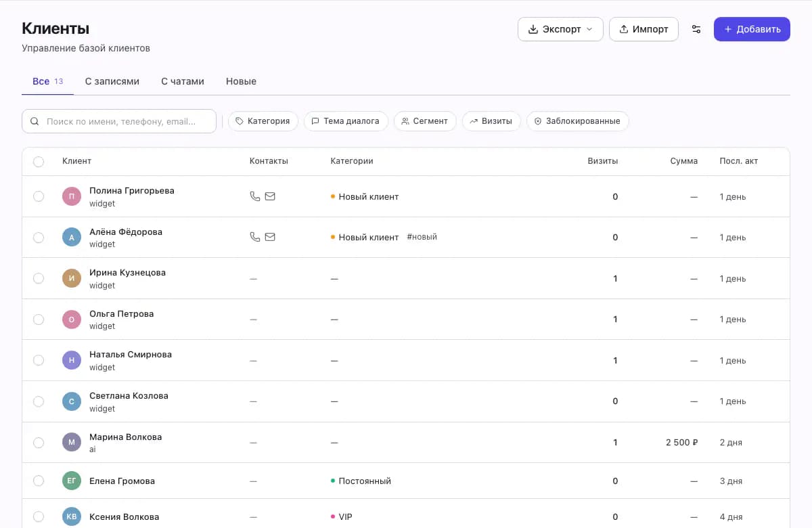Image resolution: width=812 pixels, height=528 pixels.
Task: Click the #новый tag
Action: 422,237
